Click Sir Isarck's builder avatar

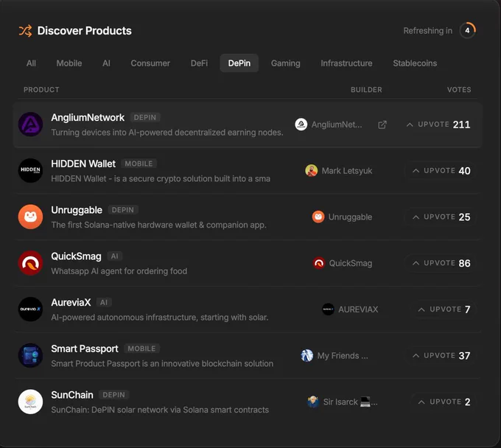(313, 402)
